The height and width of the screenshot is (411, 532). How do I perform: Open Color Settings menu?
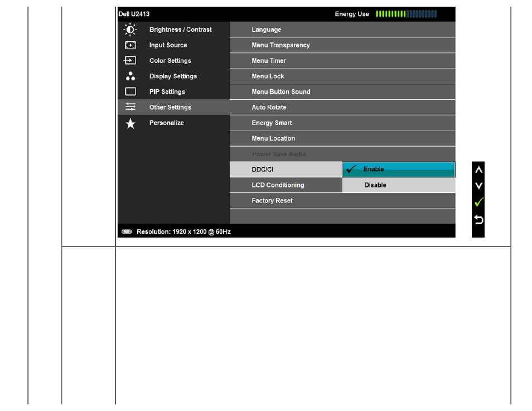click(173, 60)
